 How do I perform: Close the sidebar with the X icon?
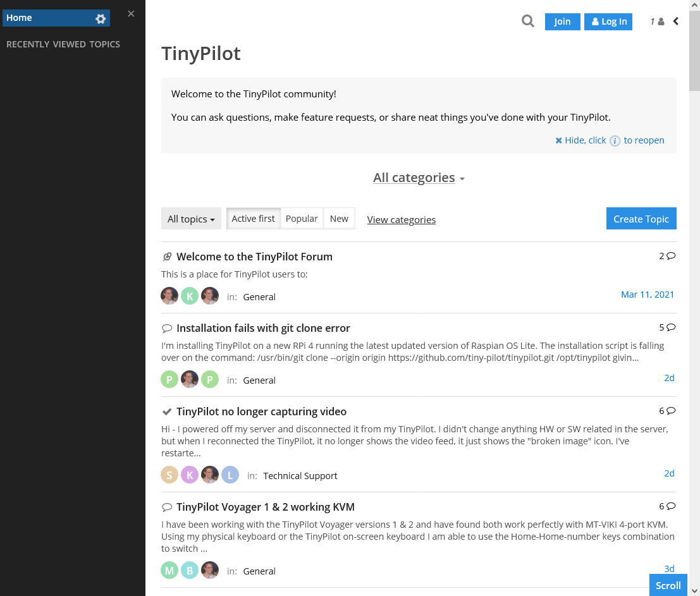pos(131,14)
